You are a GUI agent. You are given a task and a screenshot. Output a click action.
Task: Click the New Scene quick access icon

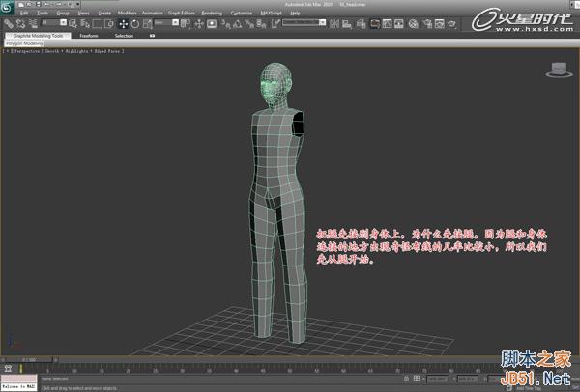coord(21,5)
